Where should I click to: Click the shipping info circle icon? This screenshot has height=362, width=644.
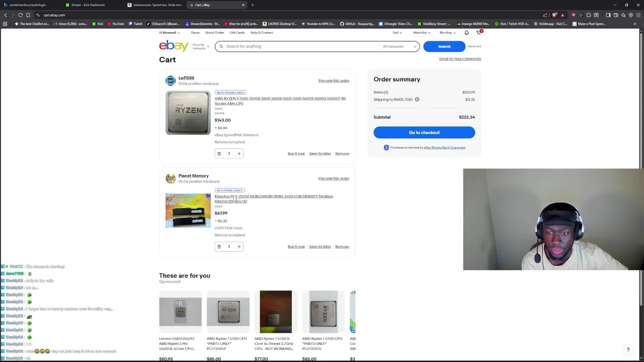(x=417, y=100)
